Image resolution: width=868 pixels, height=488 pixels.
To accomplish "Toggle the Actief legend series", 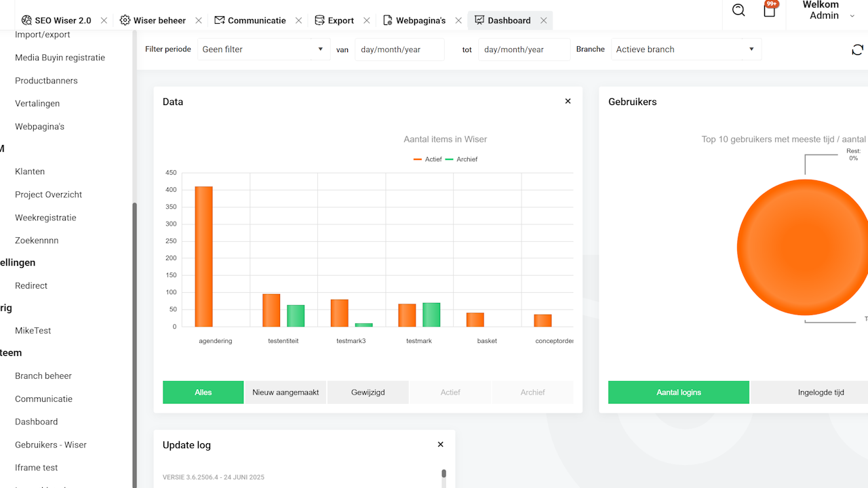I will pyautogui.click(x=428, y=159).
